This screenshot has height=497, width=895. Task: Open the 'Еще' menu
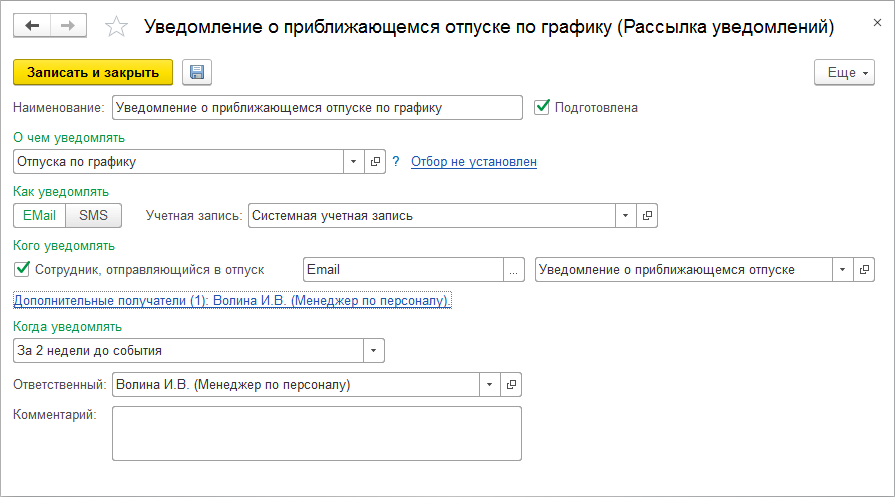click(x=846, y=72)
